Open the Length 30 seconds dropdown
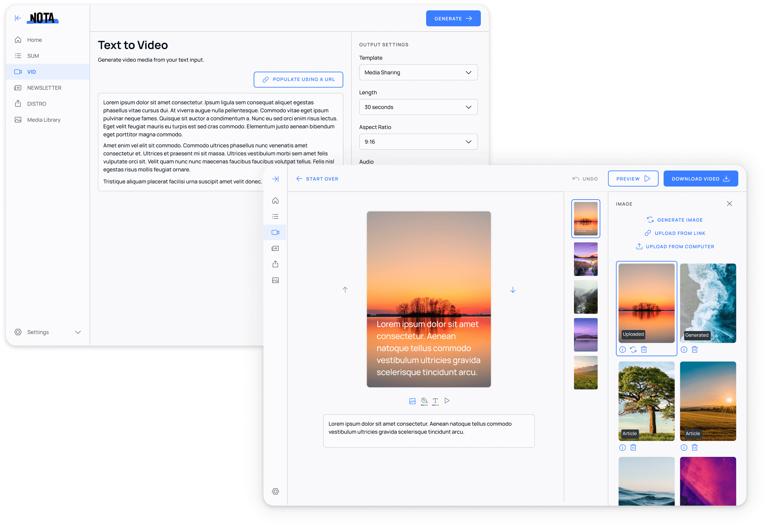This screenshot has height=532, width=773. click(x=418, y=107)
